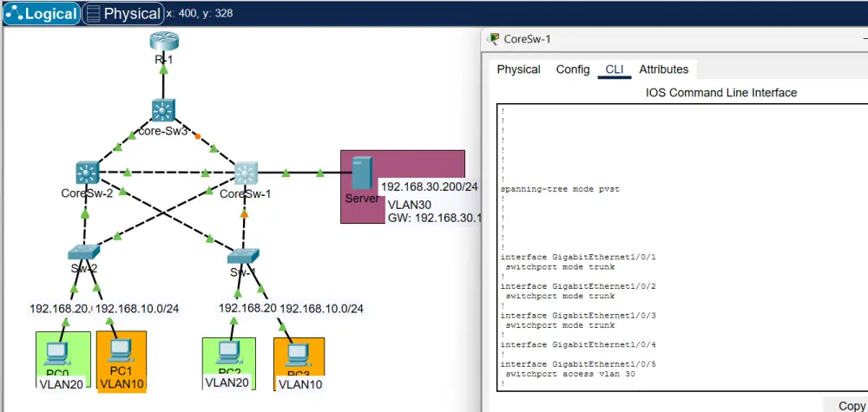
Task: Click the IOS Command Line Interface heading
Action: tap(721, 93)
